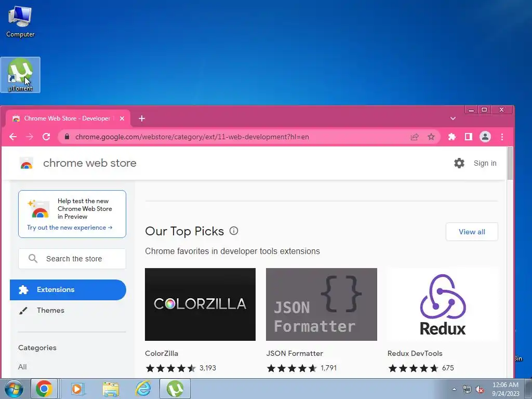This screenshot has width=532, height=399.
Task: Click the share this page icon
Action: tap(414, 137)
